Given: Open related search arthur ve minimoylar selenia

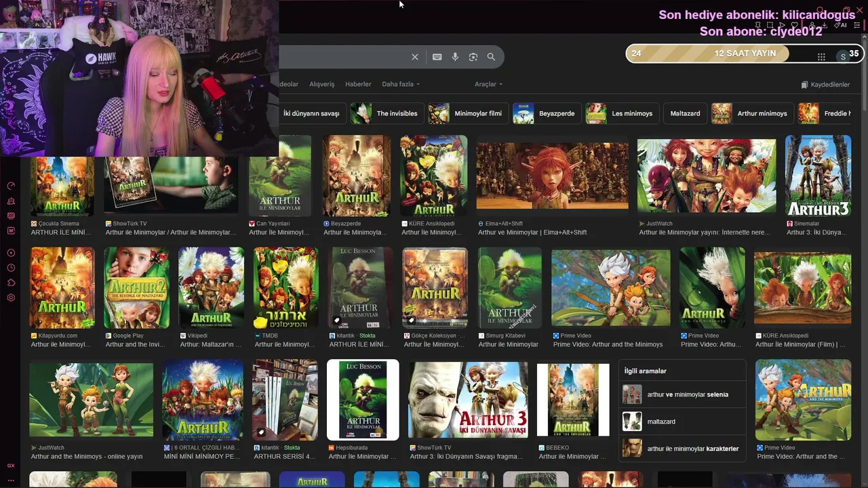Looking at the screenshot, I should [x=682, y=394].
